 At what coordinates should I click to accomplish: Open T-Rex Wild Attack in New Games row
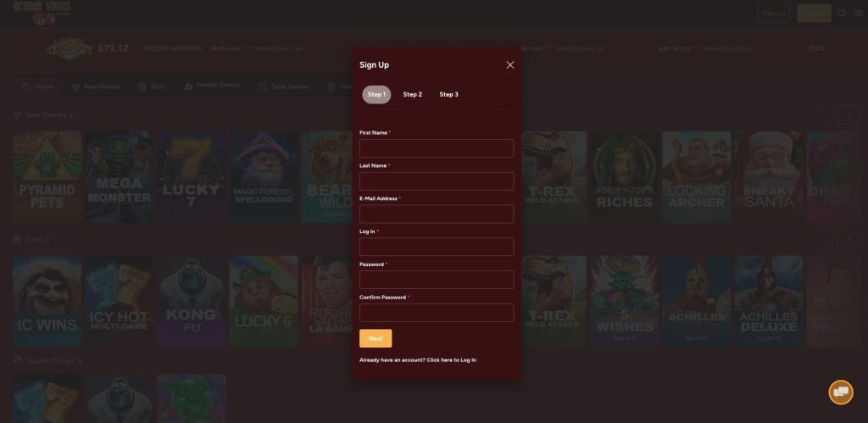(554, 177)
